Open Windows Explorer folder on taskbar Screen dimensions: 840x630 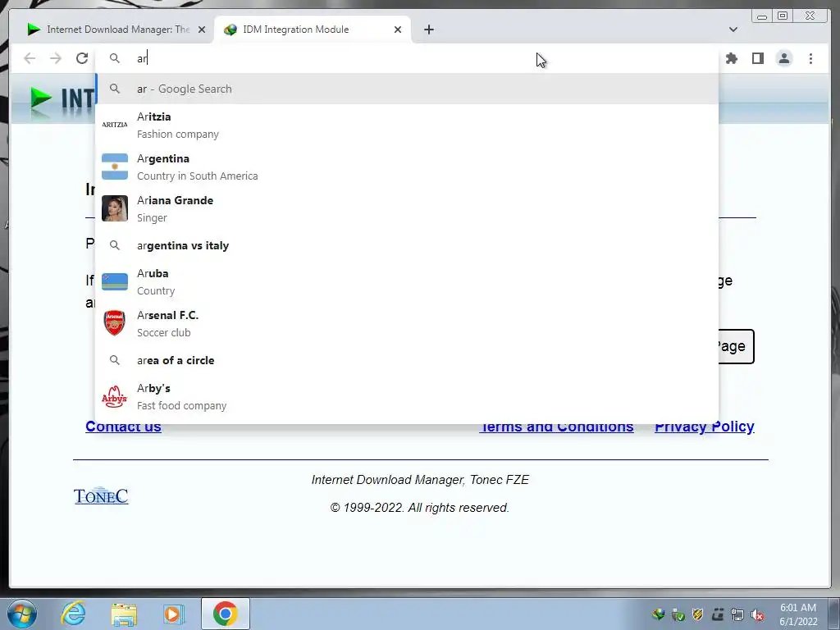(124, 614)
